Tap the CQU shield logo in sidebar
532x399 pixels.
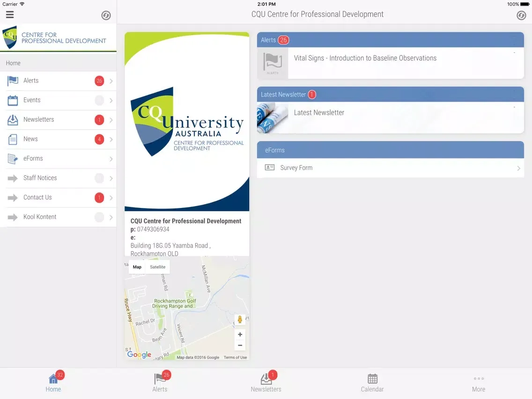[9, 37]
